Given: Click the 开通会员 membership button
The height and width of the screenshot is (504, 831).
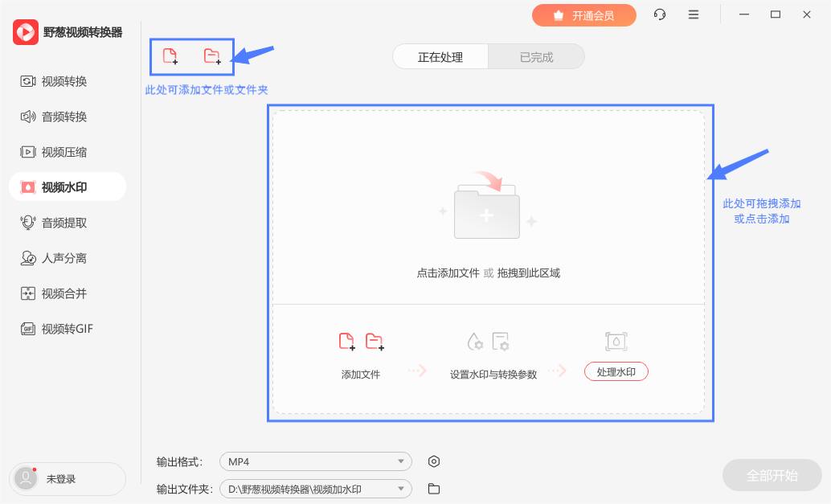Looking at the screenshot, I should point(584,15).
